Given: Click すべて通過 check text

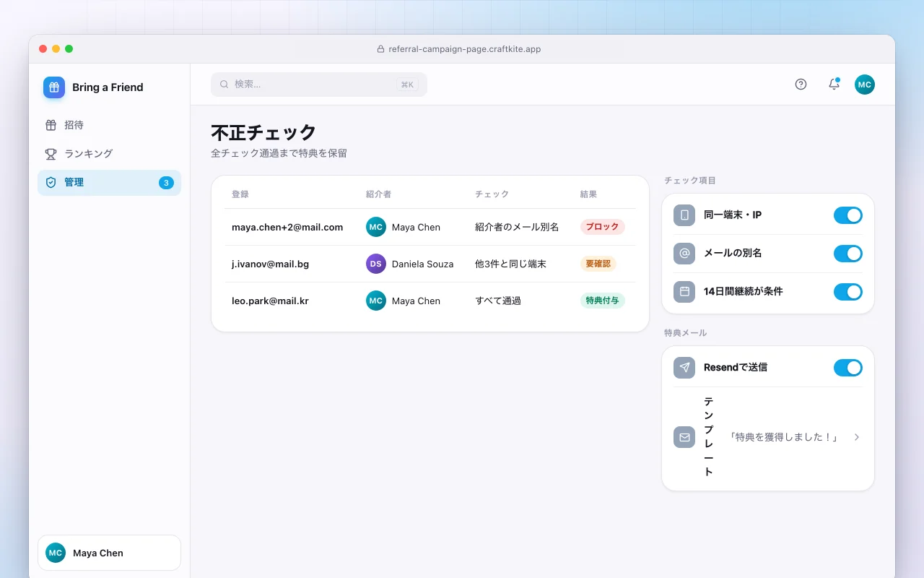Looking at the screenshot, I should coord(498,301).
